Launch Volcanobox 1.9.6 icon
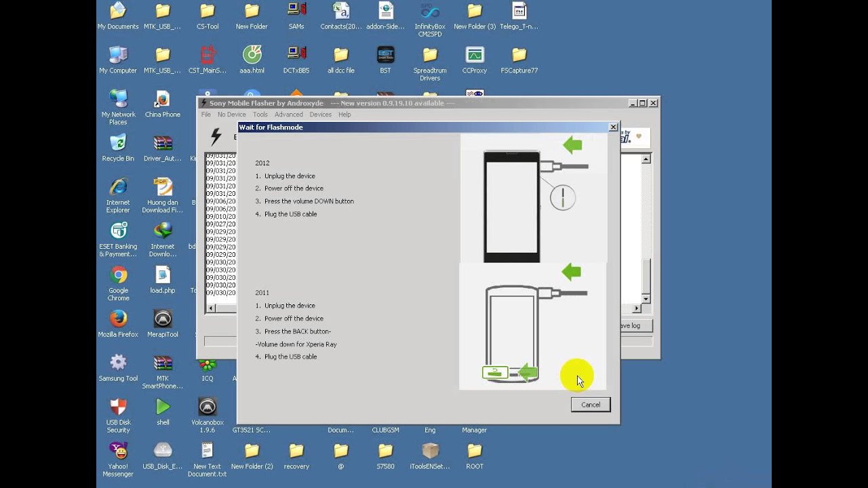Screen dimensions: 868x488 coord(207,416)
